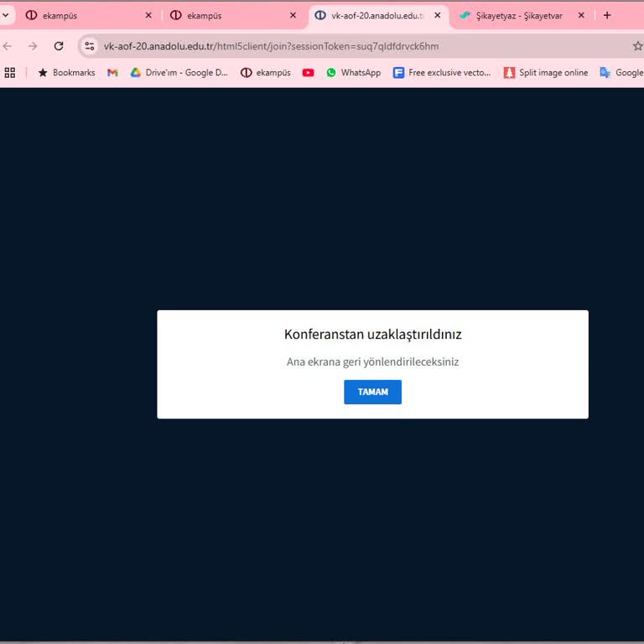Open a new browser tab
The width and height of the screenshot is (644, 644).
coord(607,16)
